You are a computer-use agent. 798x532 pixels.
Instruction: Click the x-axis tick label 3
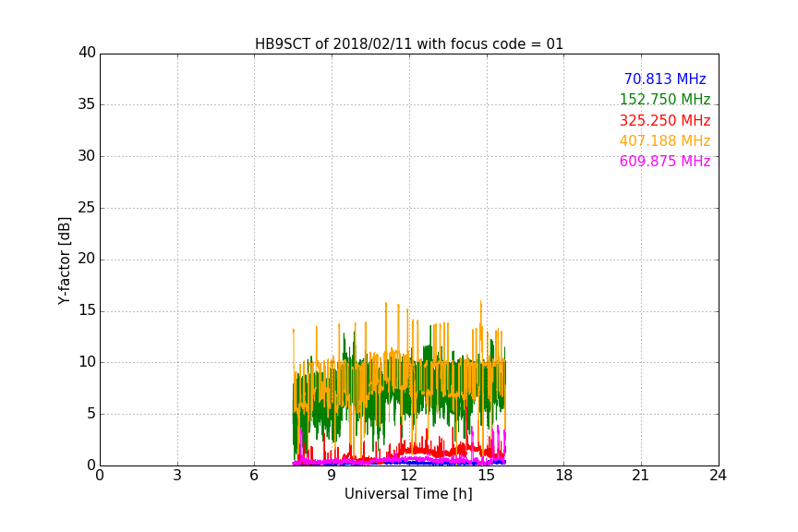177,476
